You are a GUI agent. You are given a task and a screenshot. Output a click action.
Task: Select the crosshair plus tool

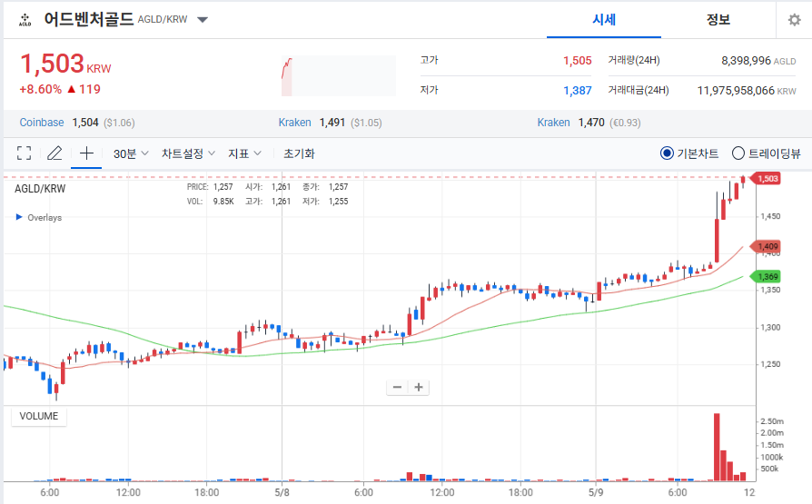click(86, 153)
